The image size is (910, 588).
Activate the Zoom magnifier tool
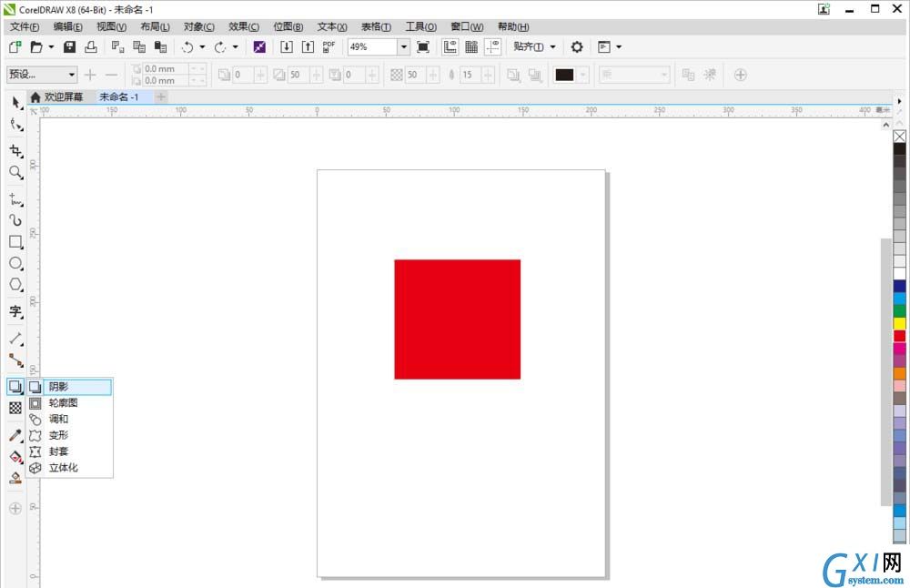[x=15, y=172]
